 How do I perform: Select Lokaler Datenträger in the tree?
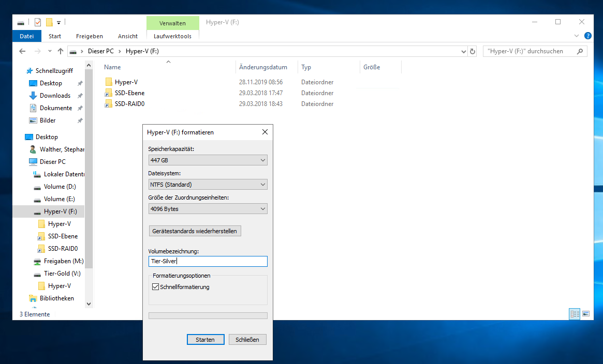click(64, 174)
